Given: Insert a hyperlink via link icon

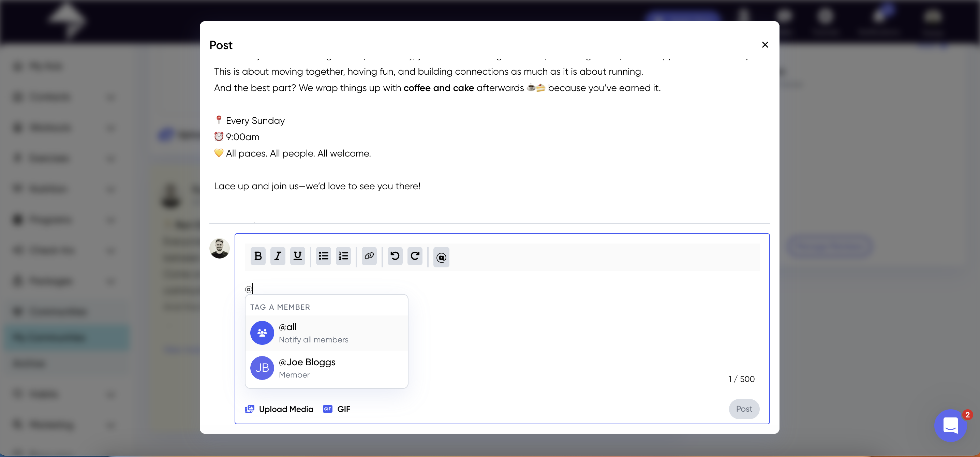Looking at the screenshot, I should pos(369,256).
